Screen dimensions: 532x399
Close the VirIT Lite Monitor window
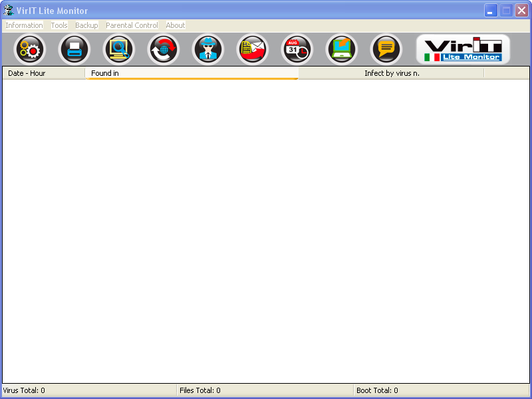(521, 11)
